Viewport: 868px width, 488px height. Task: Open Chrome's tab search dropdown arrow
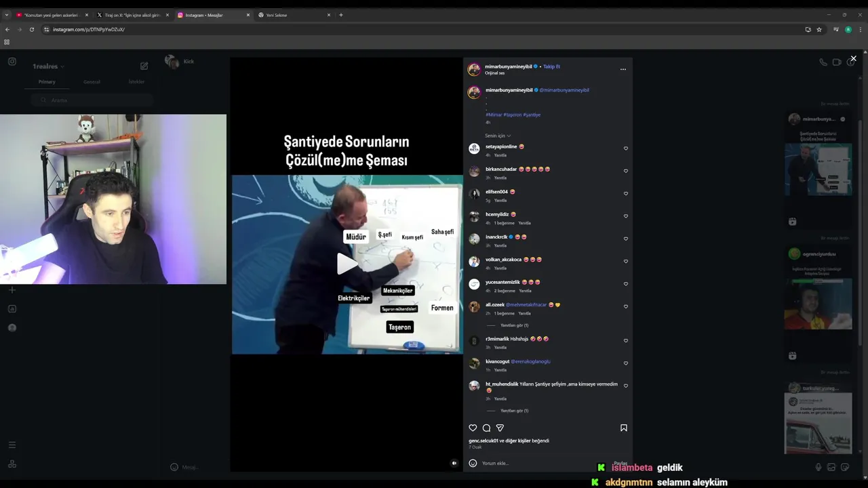coord(6,15)
